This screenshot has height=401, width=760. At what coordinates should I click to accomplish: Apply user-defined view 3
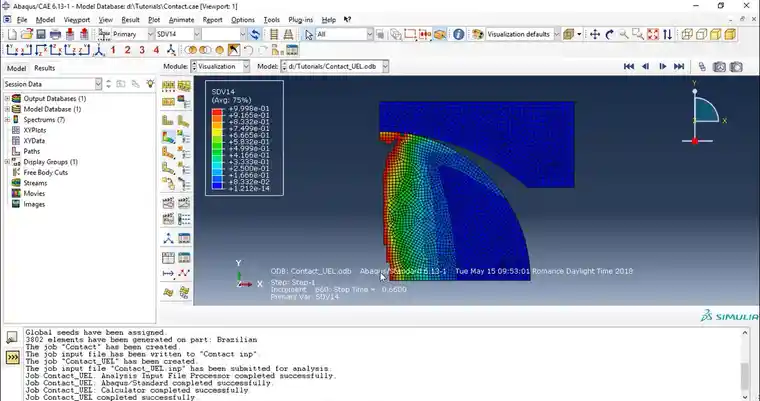(142, 50)
